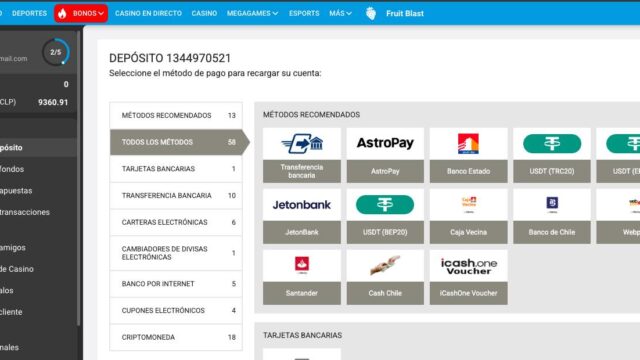Choose AstroPay payment method
The width and height of the screenshot is (640, 360).
pos(385,155)
